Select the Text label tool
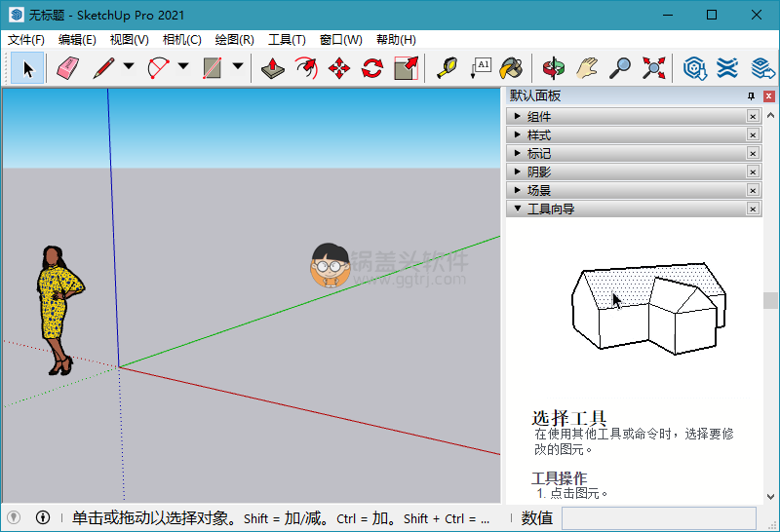 click(481, 68)
